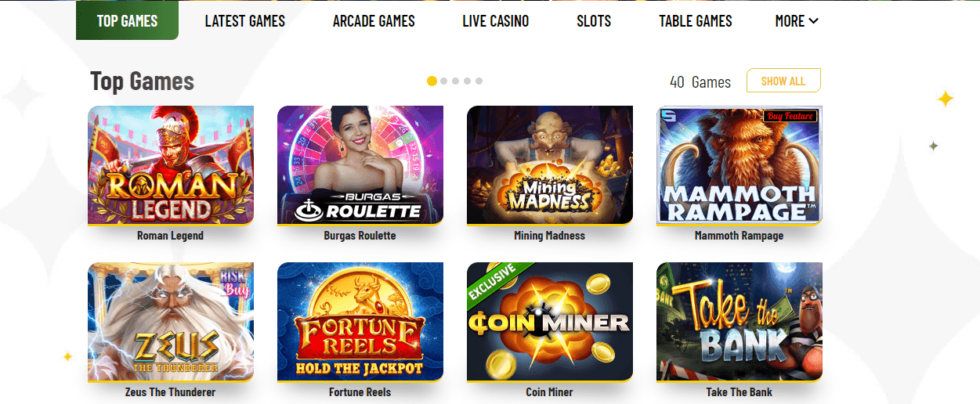
Task: Open Mining Madness game image
Action: point(550,165)
